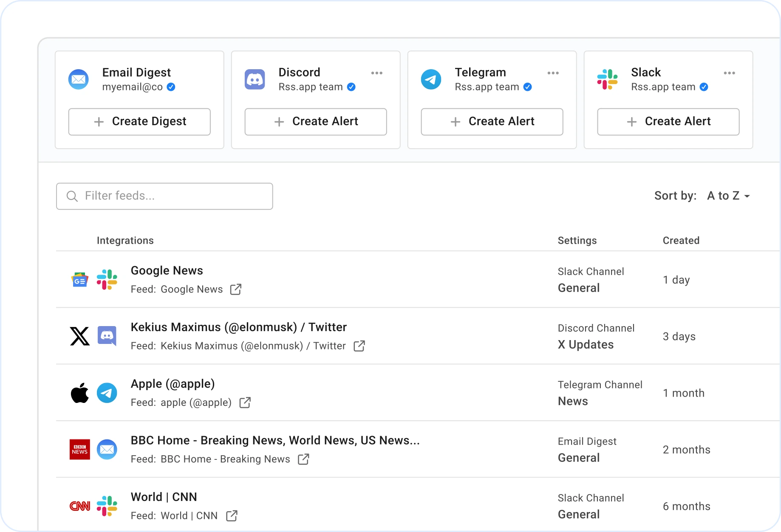Click the Slack logo in the Slack card

pos(608,79)
